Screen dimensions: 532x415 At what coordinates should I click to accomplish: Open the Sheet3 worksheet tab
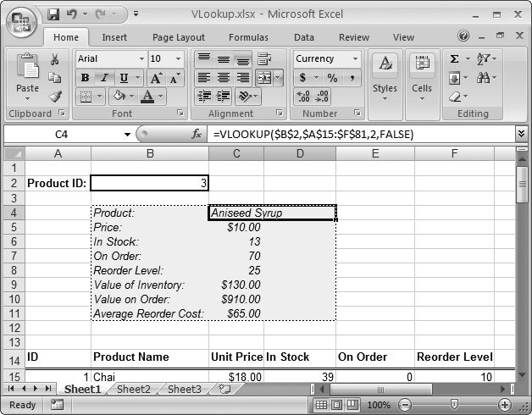pos(184,389)
